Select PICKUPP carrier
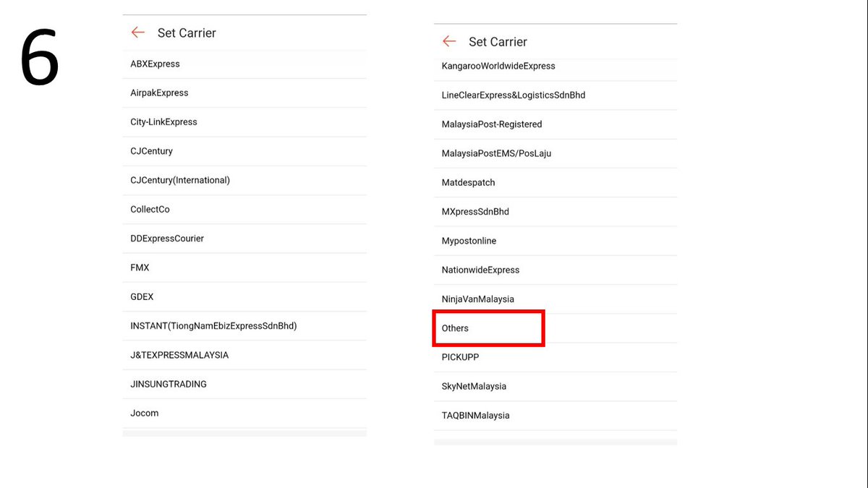The width and height of the screenshot is (868, 488). pos(556,357)
